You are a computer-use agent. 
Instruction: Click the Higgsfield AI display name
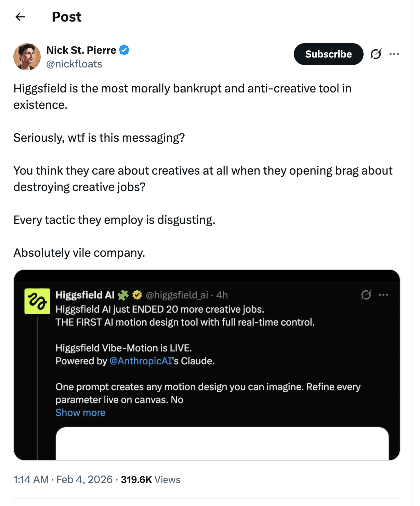point(85,295)
